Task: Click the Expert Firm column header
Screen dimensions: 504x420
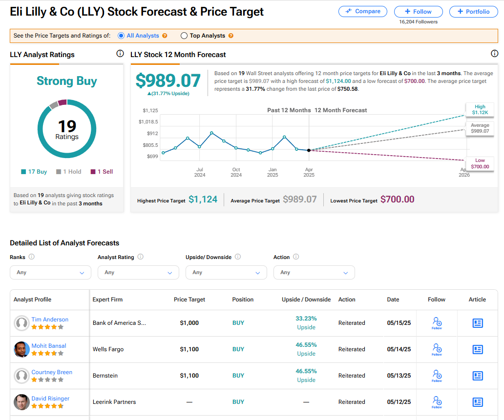Action: coord(107,300)
